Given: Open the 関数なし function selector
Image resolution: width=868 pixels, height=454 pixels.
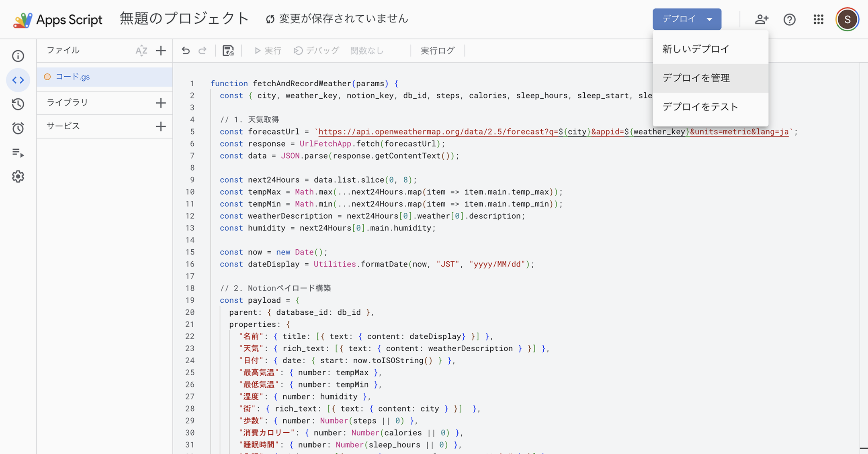Looking at the screenshot, I should 367,51.
